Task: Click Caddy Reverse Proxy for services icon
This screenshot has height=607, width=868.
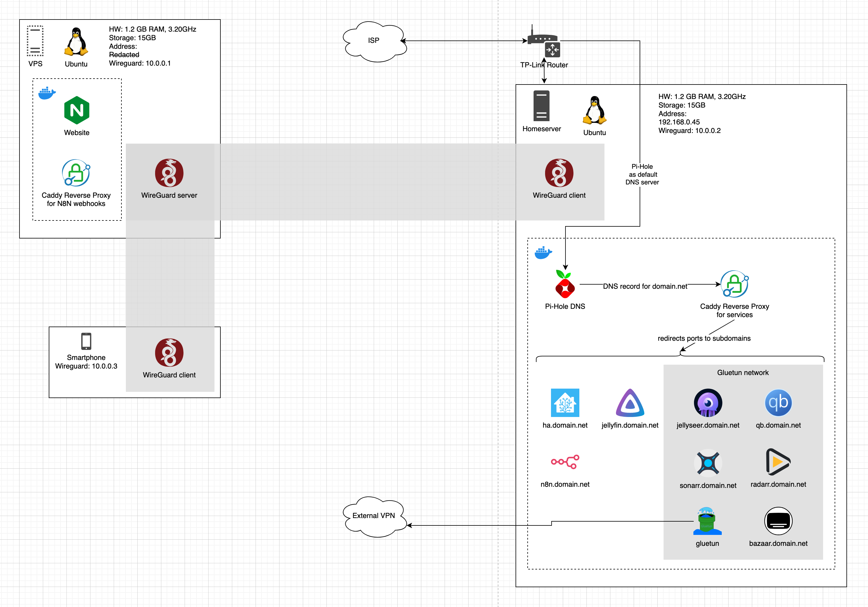Action: 734,284
